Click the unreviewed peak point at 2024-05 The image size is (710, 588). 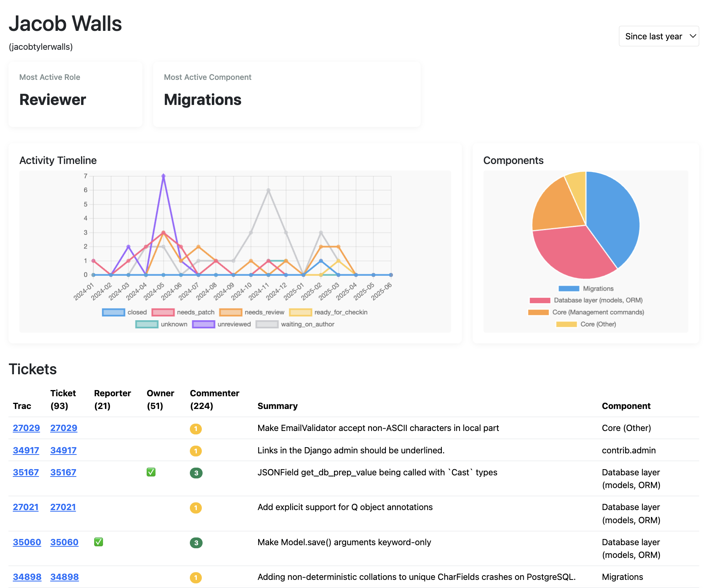click(x=163, y=176)
